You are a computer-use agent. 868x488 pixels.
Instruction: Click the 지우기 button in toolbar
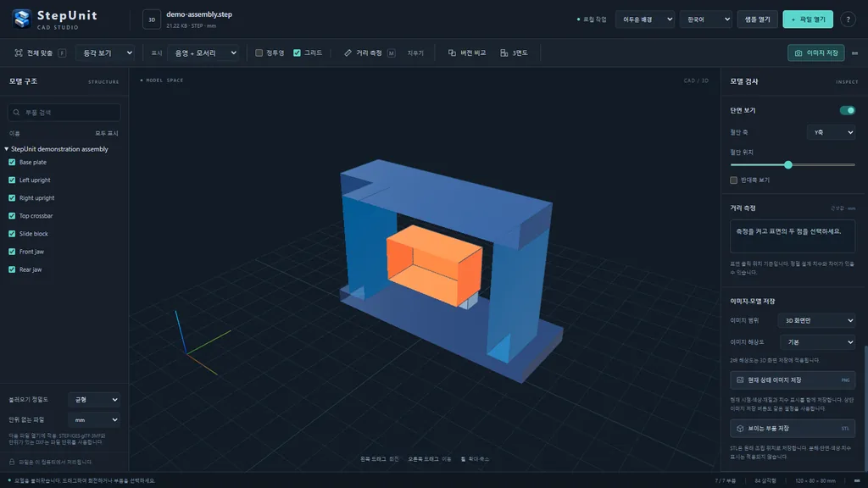(415, 53)
